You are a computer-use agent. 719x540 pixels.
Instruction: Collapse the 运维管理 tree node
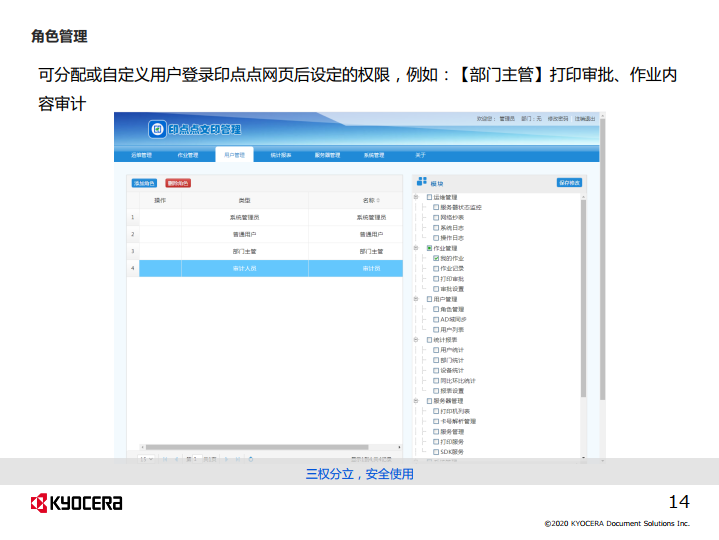[x=416, y=197]
